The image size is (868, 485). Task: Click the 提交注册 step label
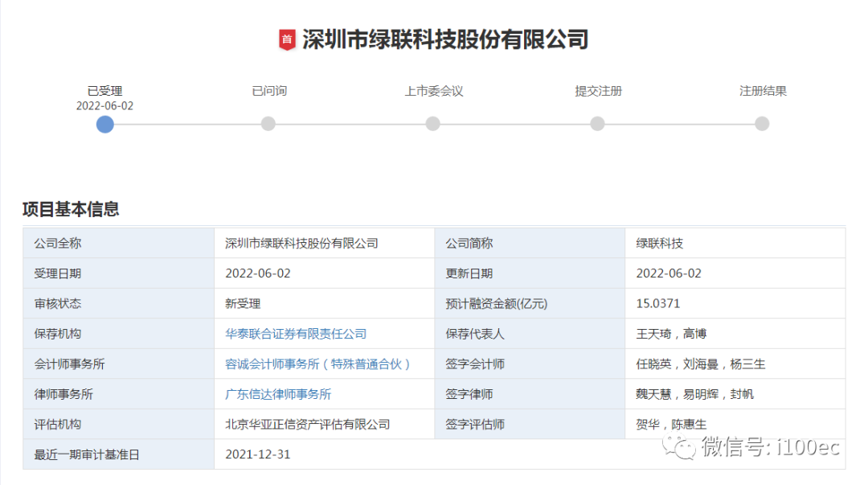[x=599, y=91]
